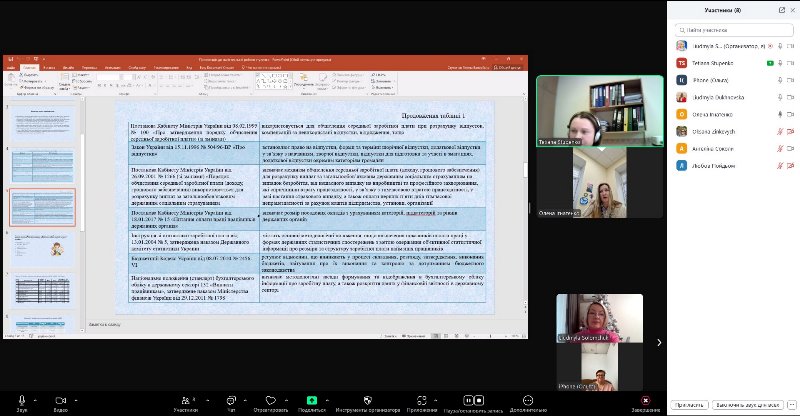This screenshot has height=416, width=800.
Task: Toggle video icon for Oksana Zinkovych
Action: [791, 132]
